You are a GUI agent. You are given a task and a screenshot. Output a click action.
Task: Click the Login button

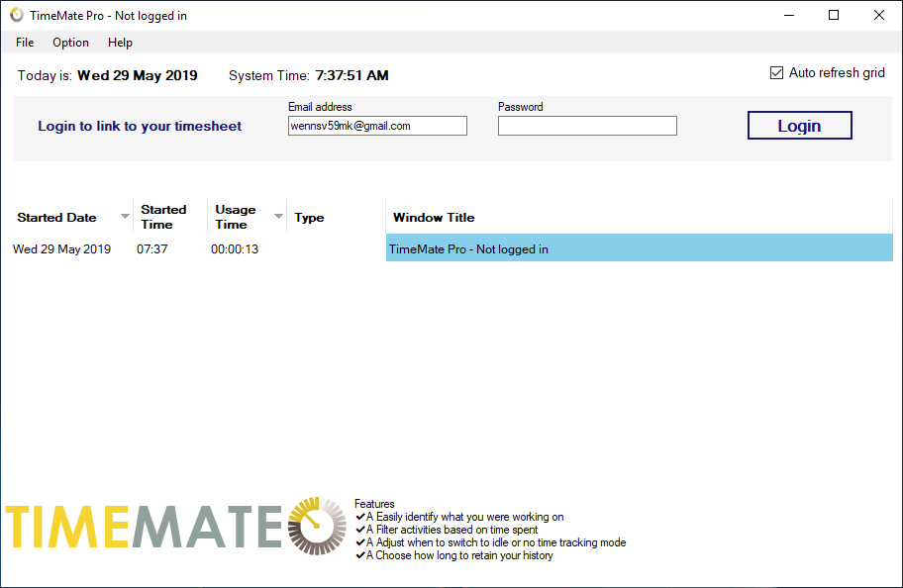point(799,125)
